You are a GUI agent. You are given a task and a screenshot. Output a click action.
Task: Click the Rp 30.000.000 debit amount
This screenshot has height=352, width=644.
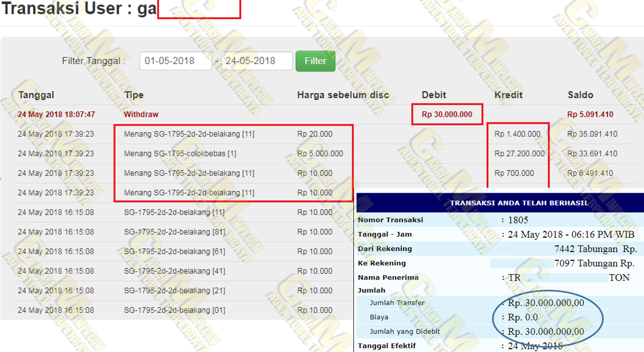[447, 115]
